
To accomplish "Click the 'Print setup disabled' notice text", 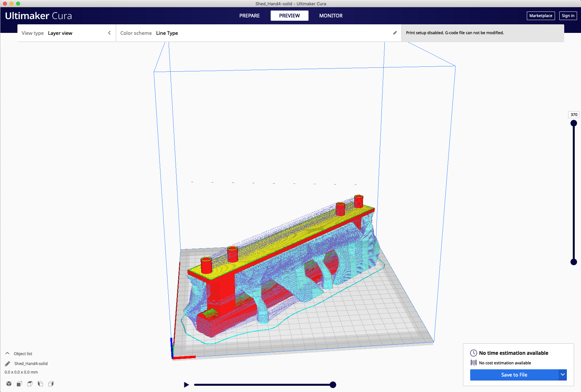I will coord(455,33).
